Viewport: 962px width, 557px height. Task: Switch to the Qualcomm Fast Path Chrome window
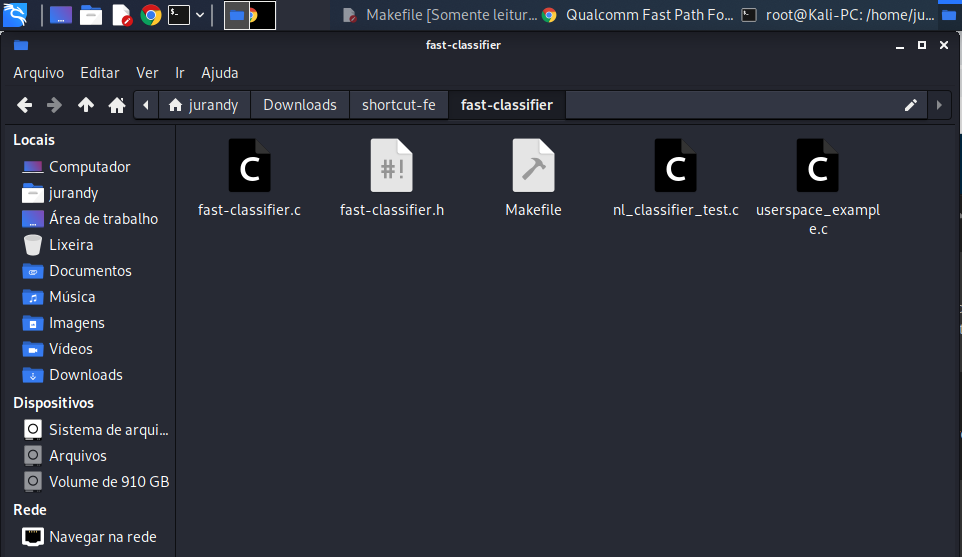638,15
